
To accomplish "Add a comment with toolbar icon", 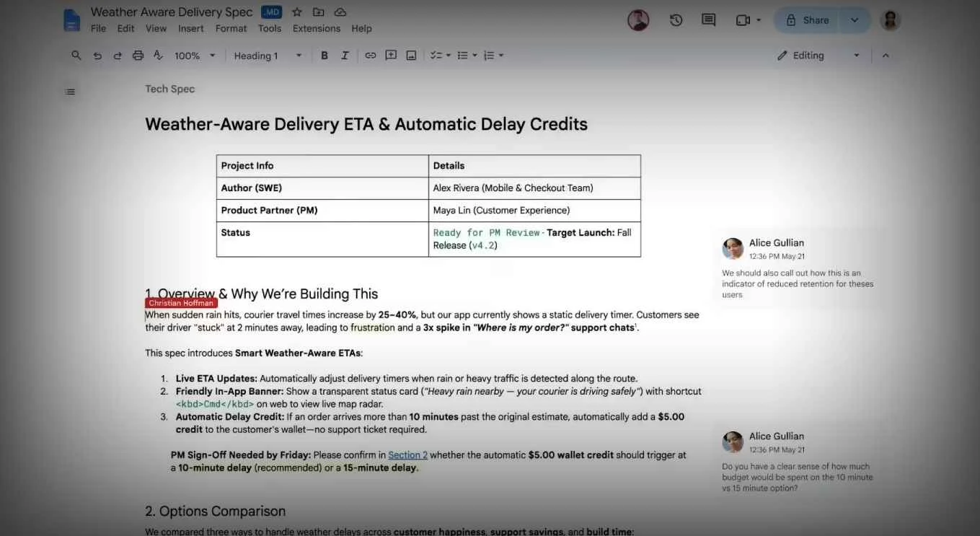I will click(391, 56).
